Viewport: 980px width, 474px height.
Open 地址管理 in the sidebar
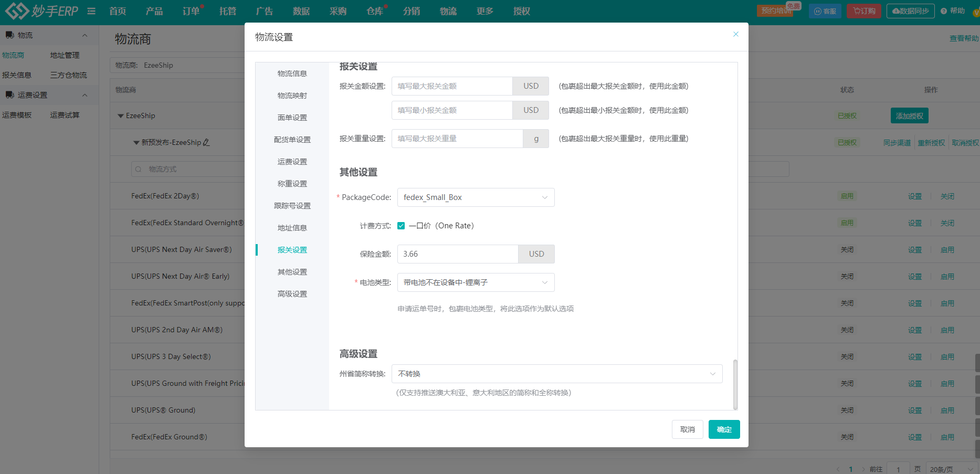tap(65, 55)
